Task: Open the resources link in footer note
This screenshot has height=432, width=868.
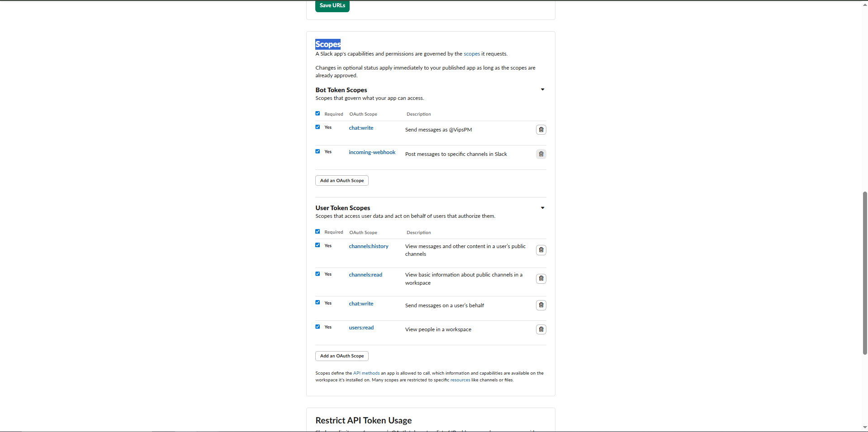Action: tap(460, 380)
